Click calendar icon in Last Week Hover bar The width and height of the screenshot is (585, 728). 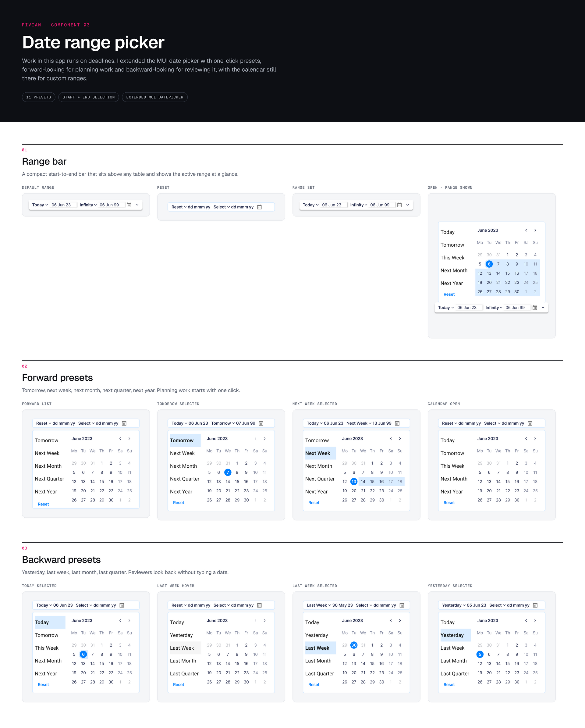pyautogui.click(x=259, y=605)
